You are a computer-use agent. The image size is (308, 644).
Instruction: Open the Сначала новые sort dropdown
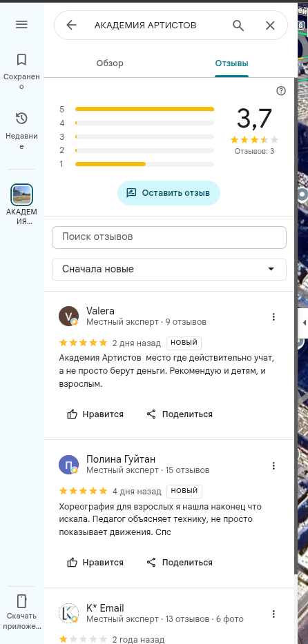pyautogui.click(x=169, y=270)
